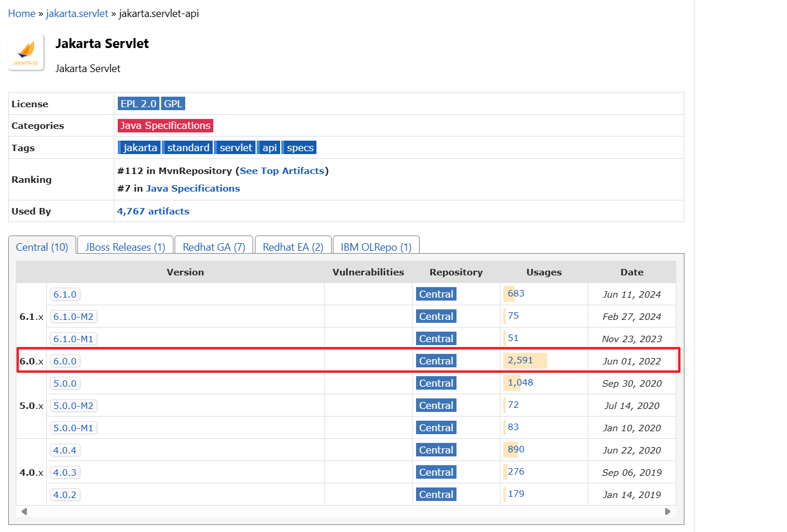The image size is (787, 532).
Task: Click the Central badge for version 4.0.4
Action: [x=436, y=450]
